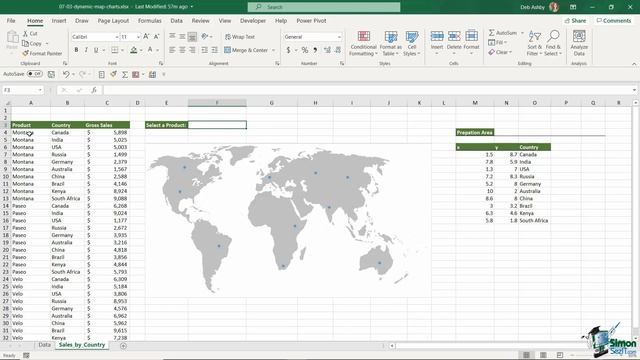
Task: Open the Font size dropdown
Action: [138, 37]
